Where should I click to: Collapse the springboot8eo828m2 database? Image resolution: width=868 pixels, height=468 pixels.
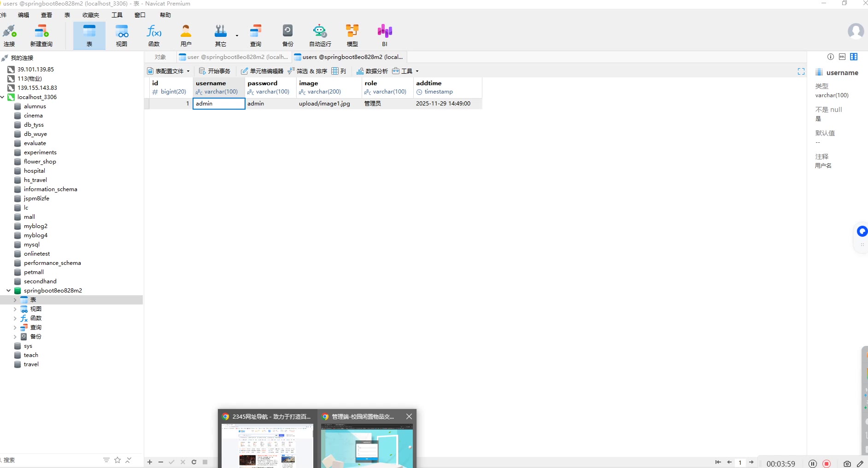click(9, 291)
